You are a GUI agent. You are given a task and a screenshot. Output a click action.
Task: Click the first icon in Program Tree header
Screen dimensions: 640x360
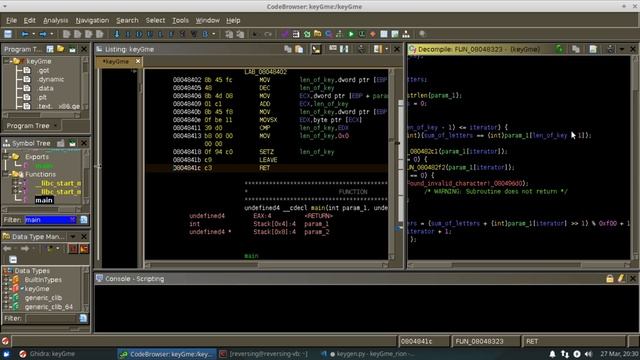(x=50, y=49)
